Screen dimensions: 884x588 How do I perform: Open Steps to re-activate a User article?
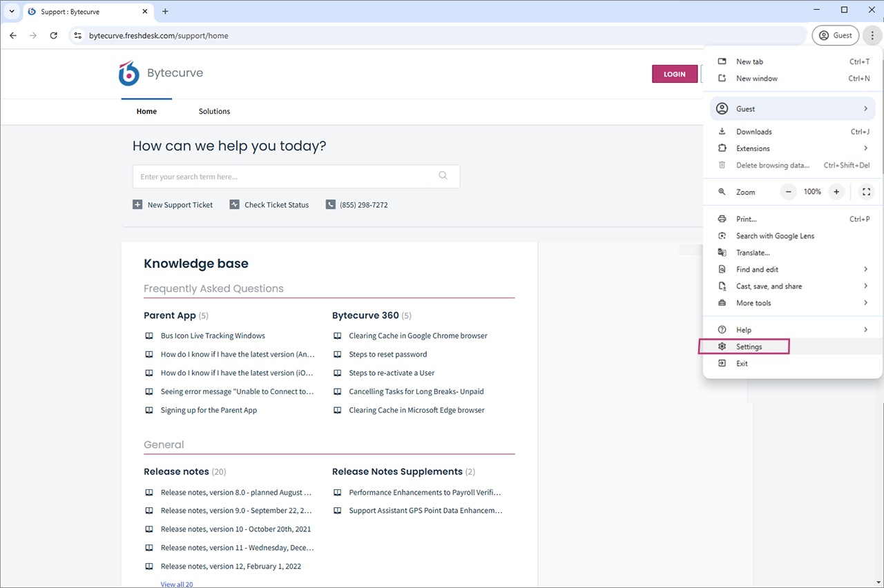(x=392, y=373)
